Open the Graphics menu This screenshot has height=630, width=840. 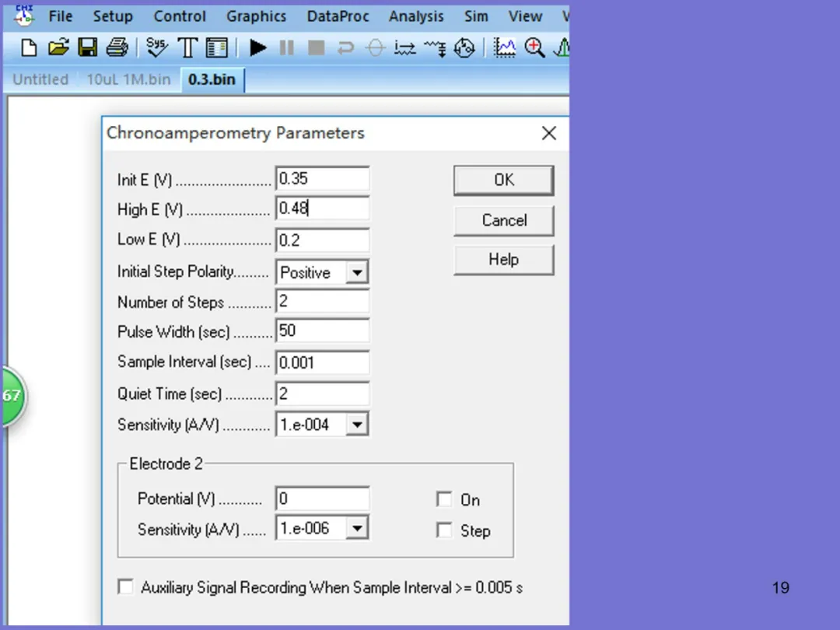(x=256, y=16)
